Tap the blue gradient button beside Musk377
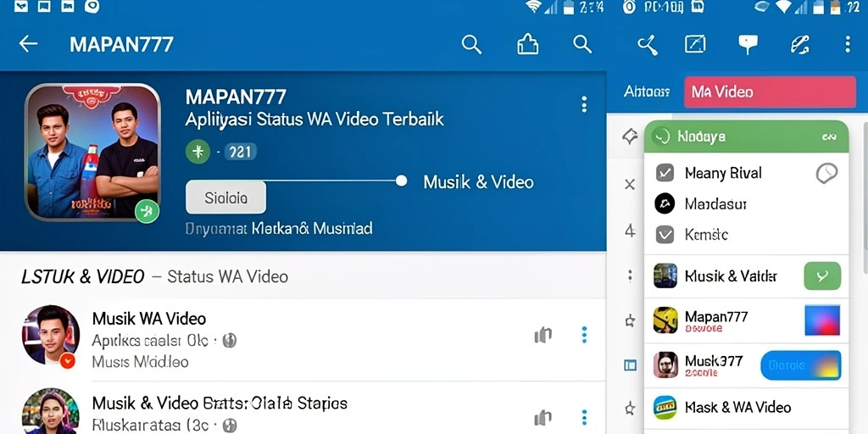 [x=801, y=365]
